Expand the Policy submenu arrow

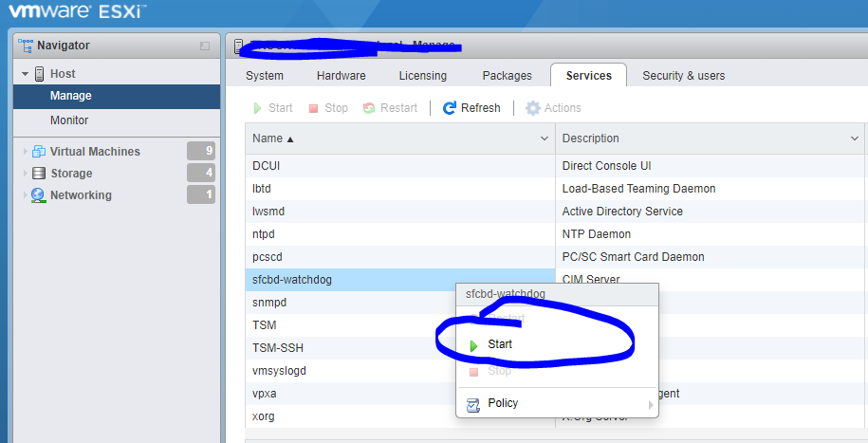pos(651,405)
